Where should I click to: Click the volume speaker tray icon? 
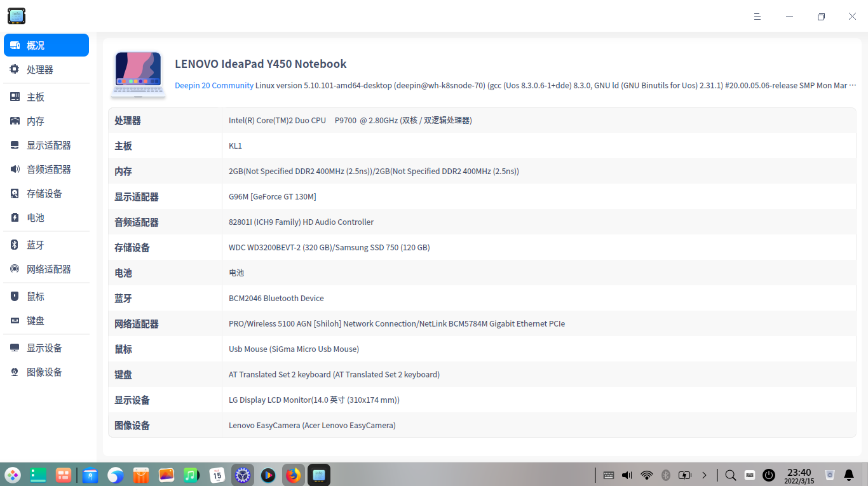pyautogui.click(x=627, y=475)
